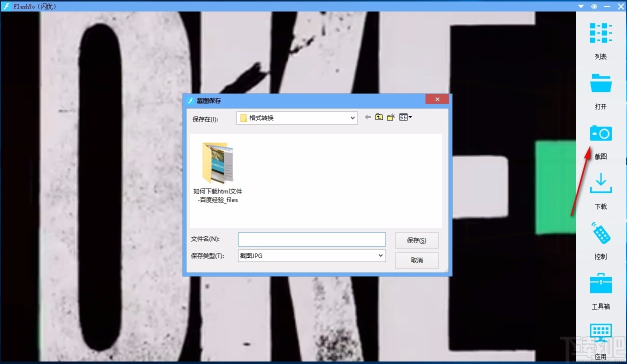Click the back arrow in save dialog

click(x=367, y=117)
